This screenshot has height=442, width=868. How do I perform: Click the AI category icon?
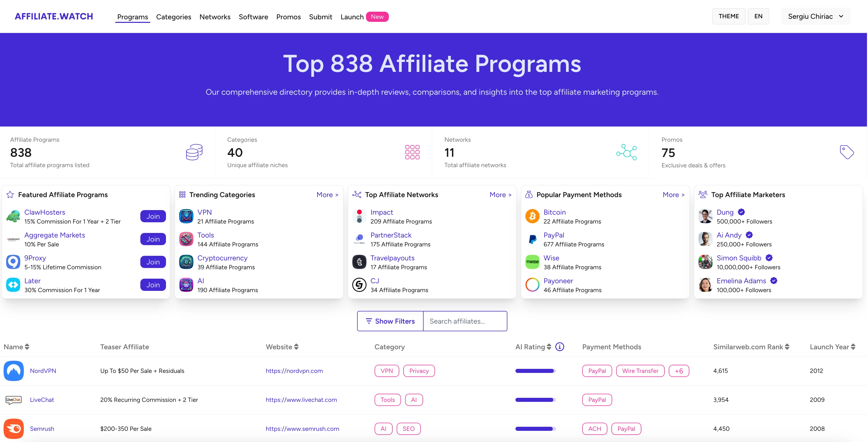point(186,285)
